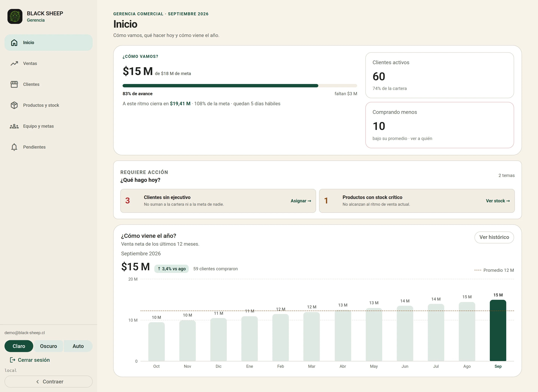538x392 pixels.
Task: Click the Pendientes bell icon
Action: [x=14, y=147]
